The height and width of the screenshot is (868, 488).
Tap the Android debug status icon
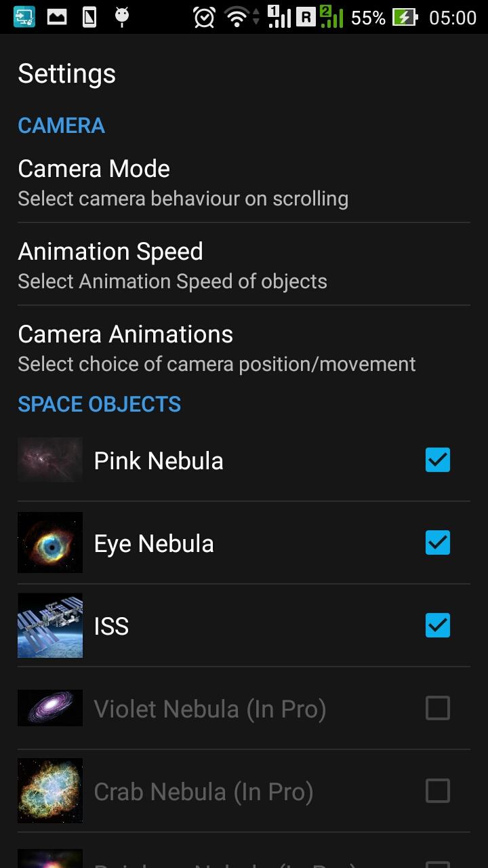(122, 17)
